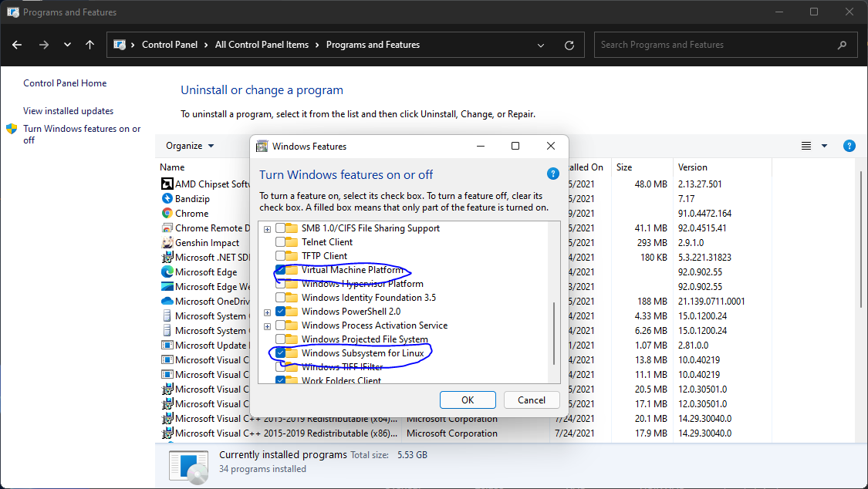
Task: Sort by the Size column header
Action: [x=624, y=167]
